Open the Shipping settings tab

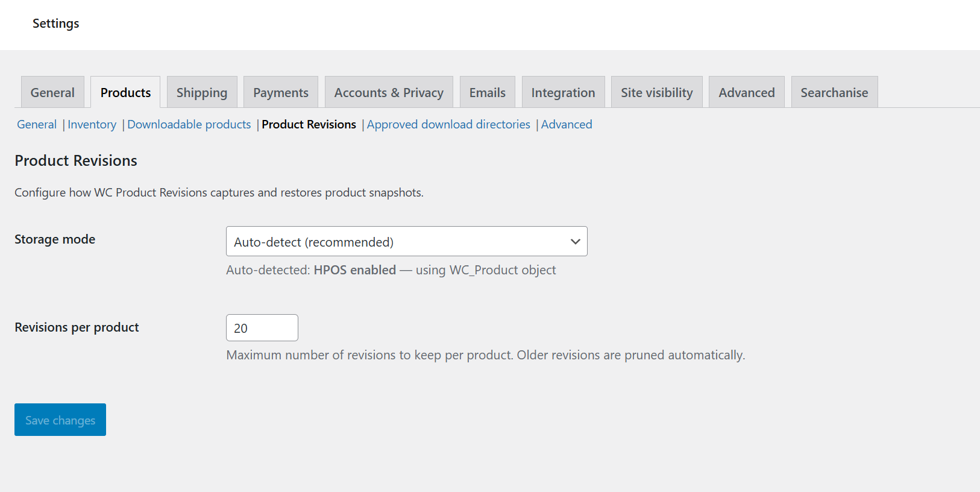pyautogui.click(x=202, y=92)
